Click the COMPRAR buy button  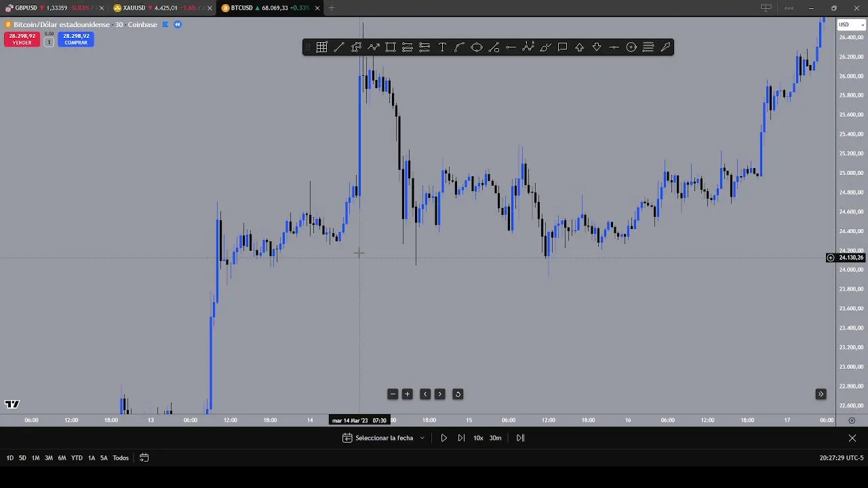pyautogui.click(x=76, y=39)
